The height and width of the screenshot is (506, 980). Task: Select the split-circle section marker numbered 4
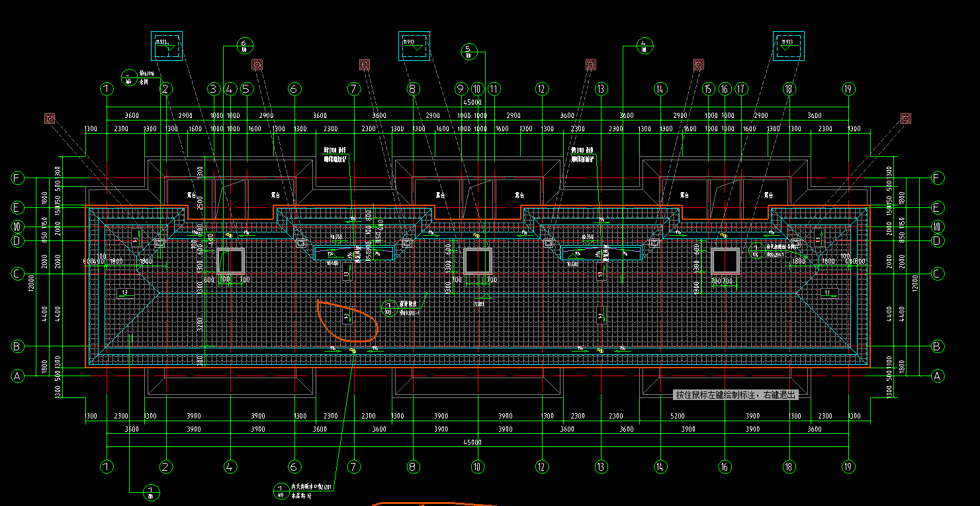point(645,46)
